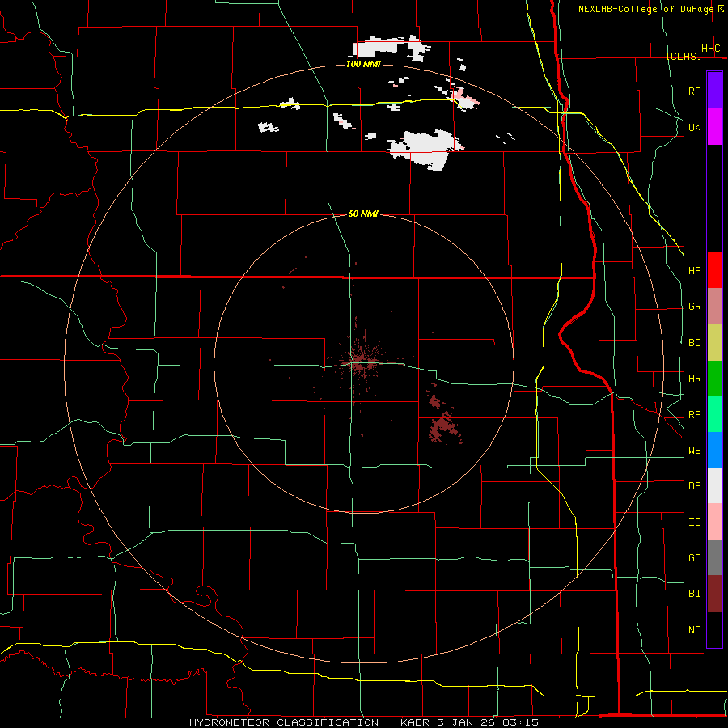
Task: Click the blue WS legend swatch
Action: pyautogui.click(x=714, y=450)
